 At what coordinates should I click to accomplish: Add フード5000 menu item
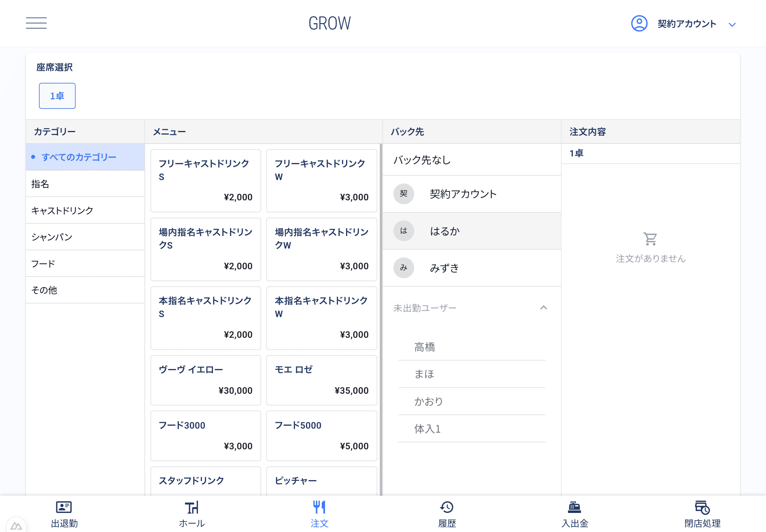tap(321, 435)
